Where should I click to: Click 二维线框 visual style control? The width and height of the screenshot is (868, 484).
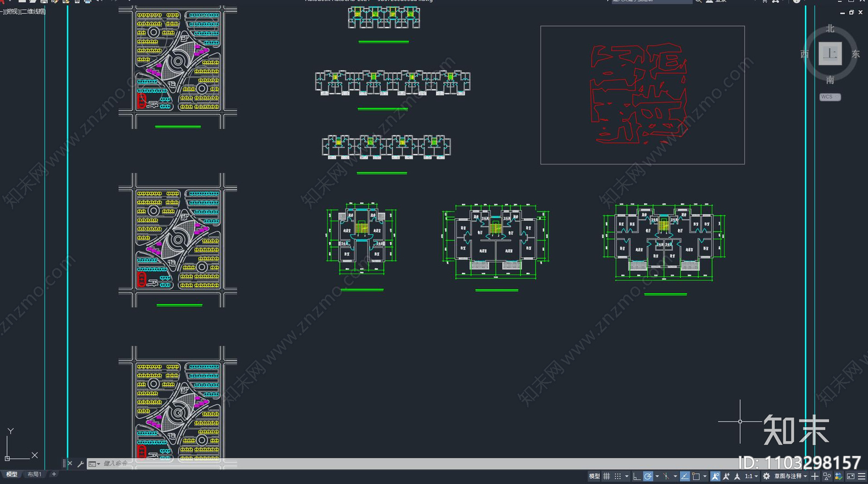coord(33,11)
